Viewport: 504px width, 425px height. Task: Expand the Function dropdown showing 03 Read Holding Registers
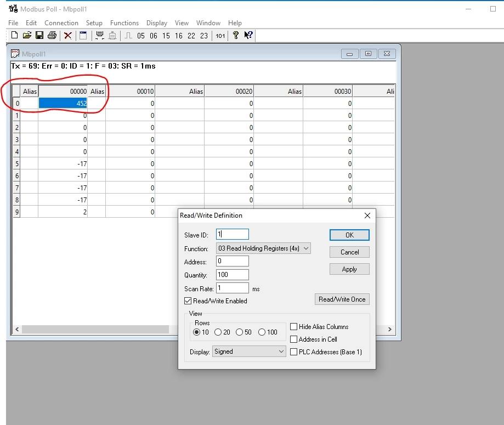point(263,248)
